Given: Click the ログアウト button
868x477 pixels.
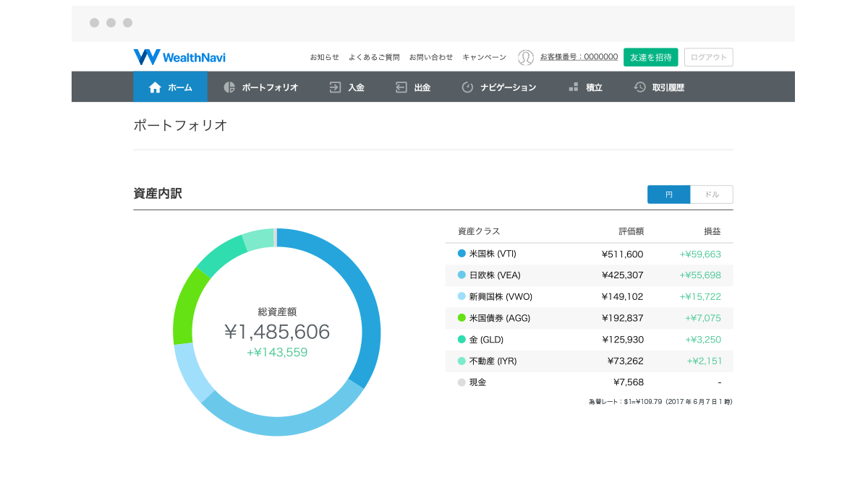Looking at the screenshot, I should click(709, 57).
